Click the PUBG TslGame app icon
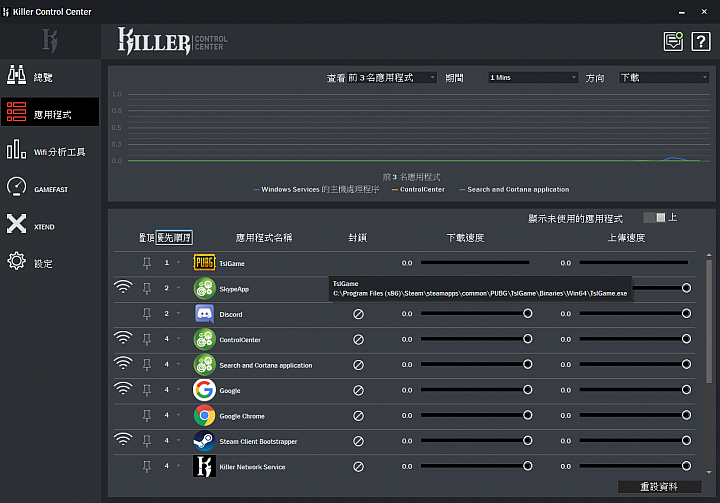Image resolution: width=720 pixels, height=503 pixels. [x=204, y=263]
